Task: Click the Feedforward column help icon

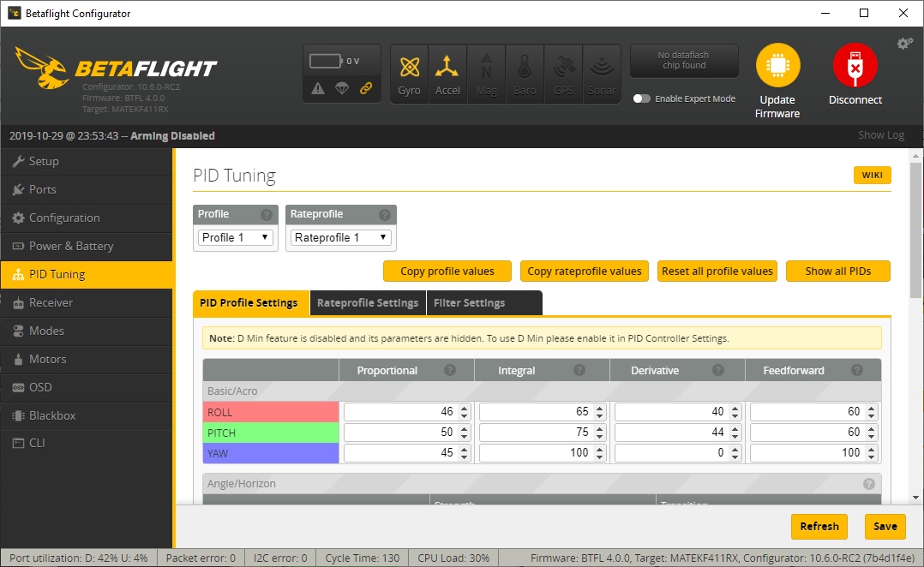Action: point(857,370)
